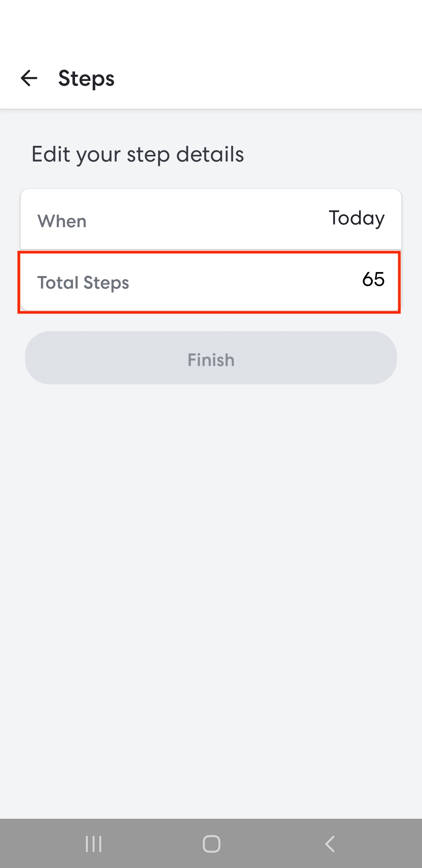Click the divider between When and Total Steps
Screen dimensions: 422x868
211,249
